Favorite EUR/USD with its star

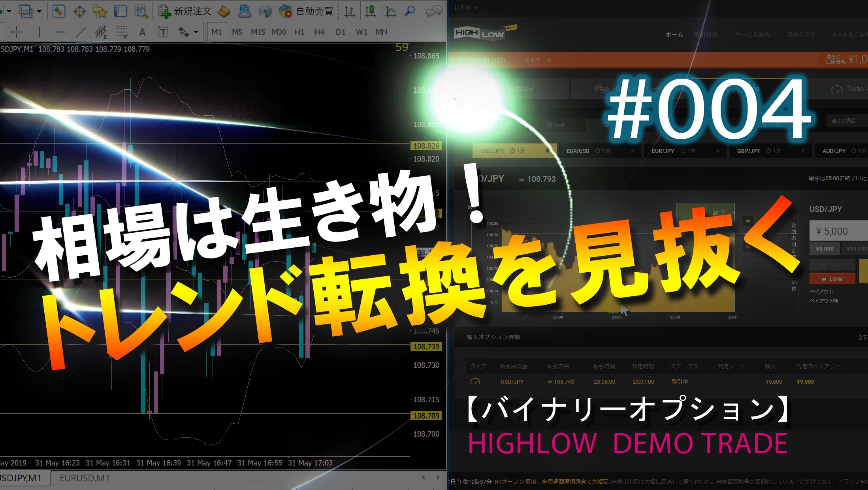click(633, 151)
